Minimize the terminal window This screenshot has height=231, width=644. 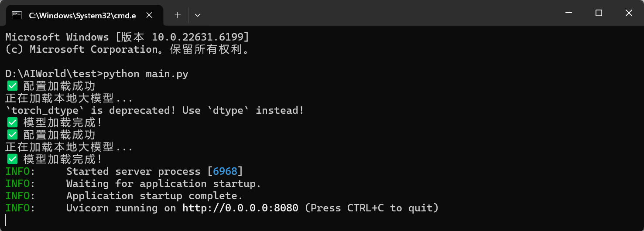pyautogui.click(x=569, y=13)
